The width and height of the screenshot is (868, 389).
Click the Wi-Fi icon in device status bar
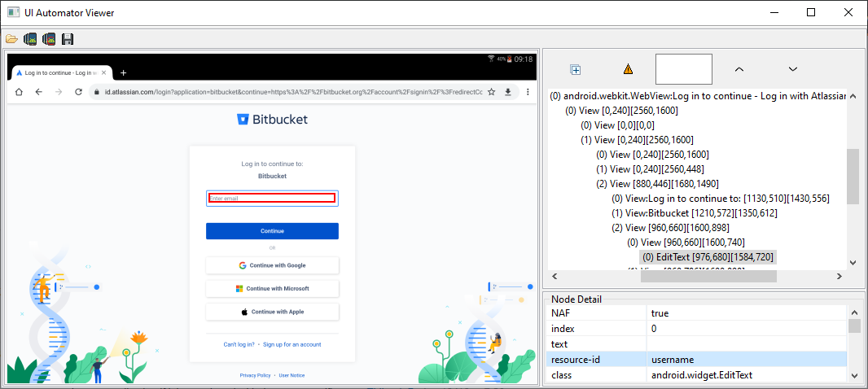(490, 59)
